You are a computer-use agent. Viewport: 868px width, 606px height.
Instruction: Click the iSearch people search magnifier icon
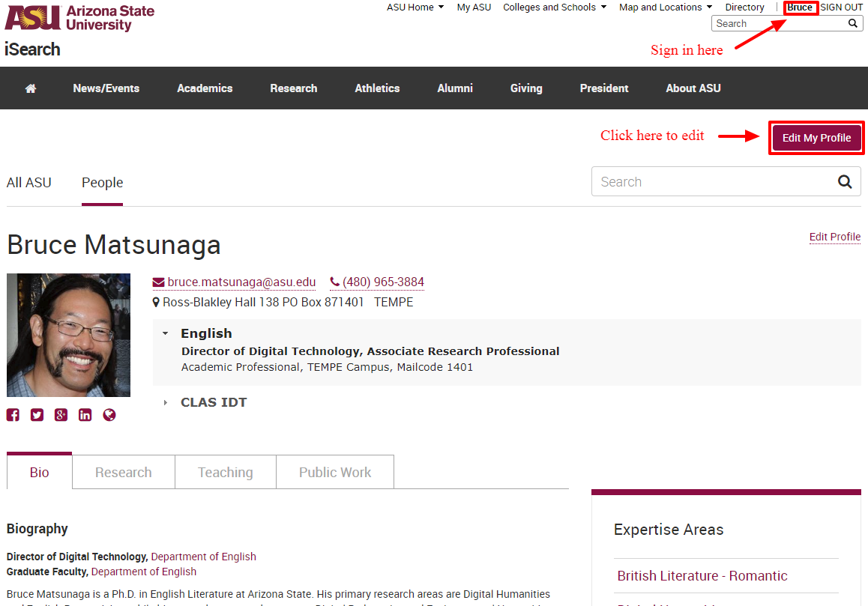[845, 181]
